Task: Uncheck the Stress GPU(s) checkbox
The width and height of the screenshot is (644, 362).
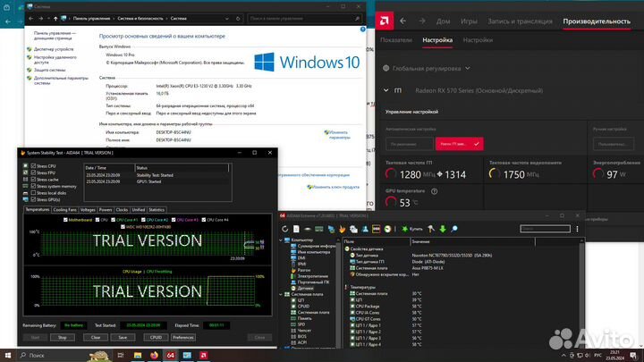Action: pos(33,198)
